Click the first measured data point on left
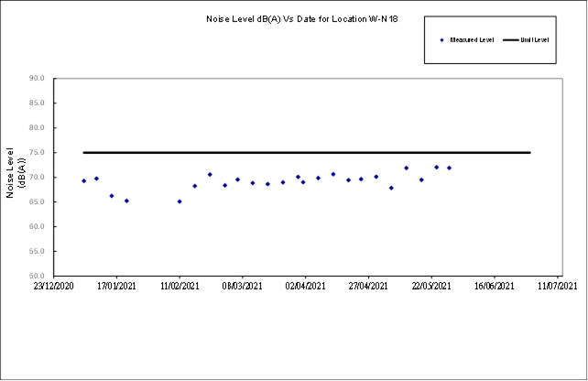This screenshot has height=381, width=588. tap(83, 180)
